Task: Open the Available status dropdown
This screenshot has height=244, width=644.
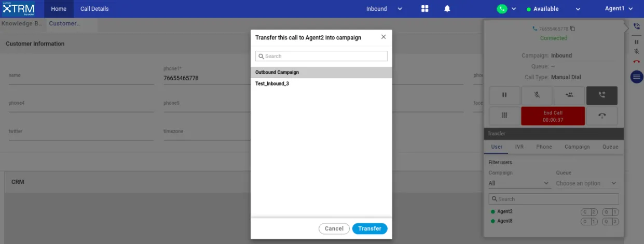Action: tap(553, 9)
